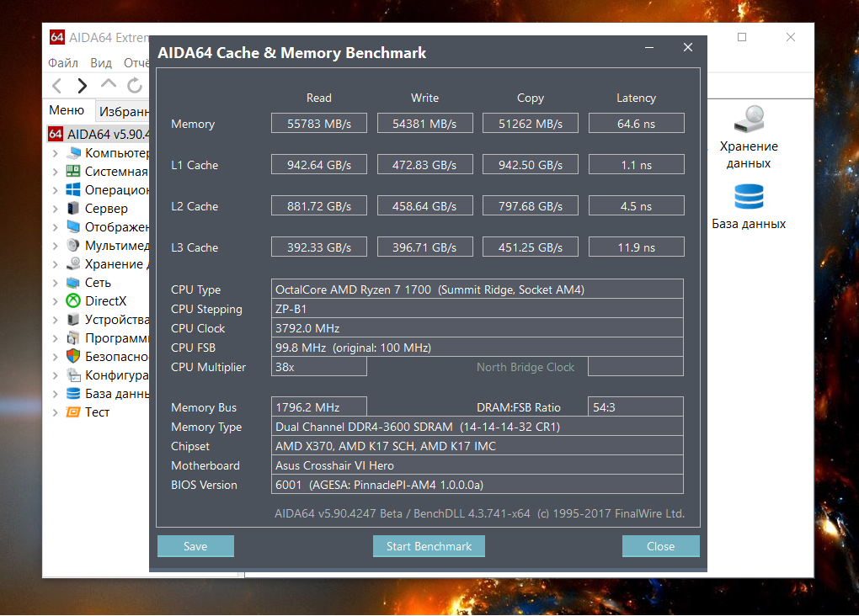
Task: Select the Системная плата tree icon
Action: click(73, 172)
